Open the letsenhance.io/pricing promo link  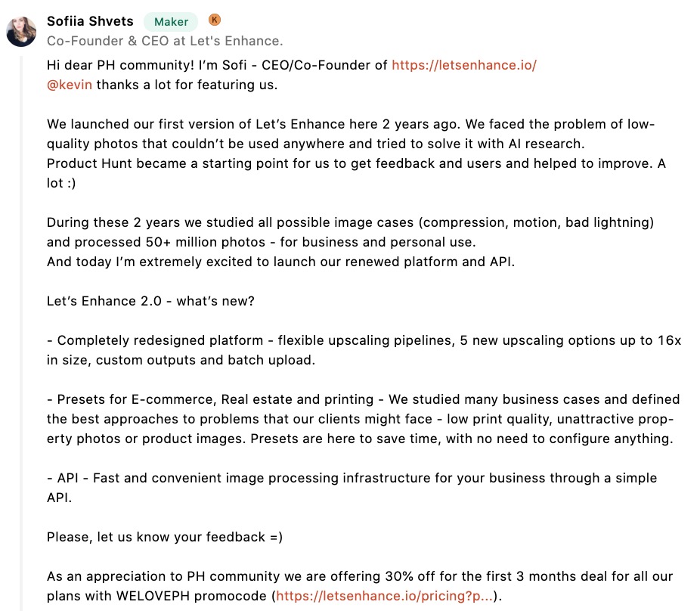tap(384, 596)
